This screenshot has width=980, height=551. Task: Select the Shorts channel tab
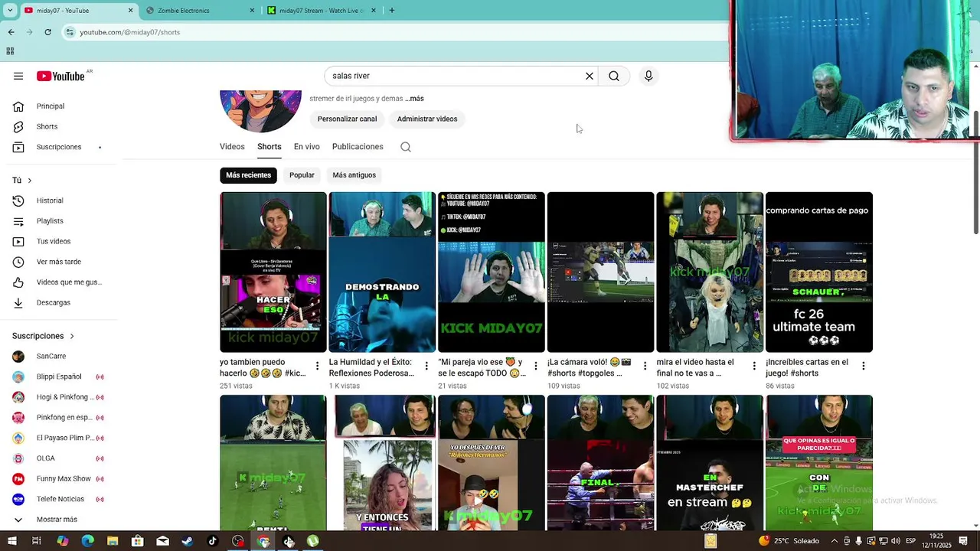coord(269,147)
